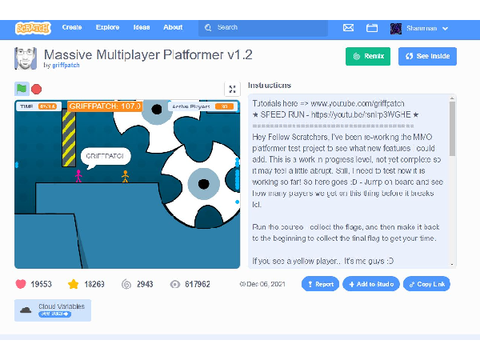The image size is (480, 360).
Task: Click the views eye icon
Action: [x=175, y=284]
